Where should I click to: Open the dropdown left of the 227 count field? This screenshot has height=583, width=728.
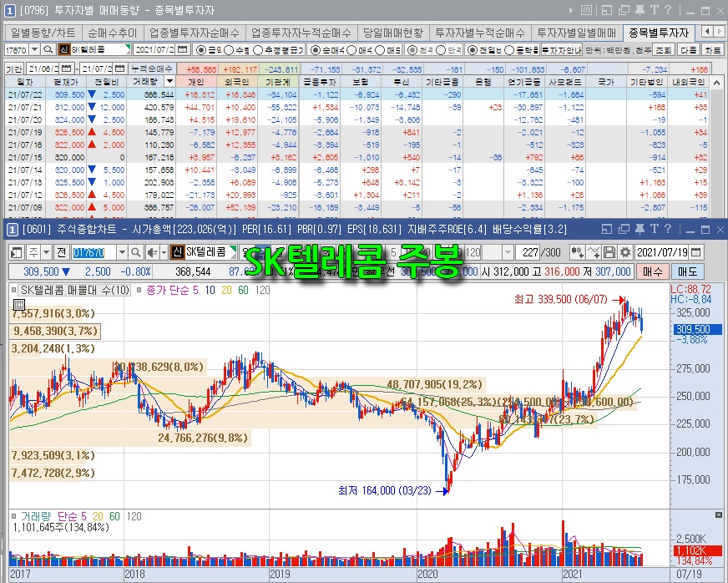(x=508, y=253)
